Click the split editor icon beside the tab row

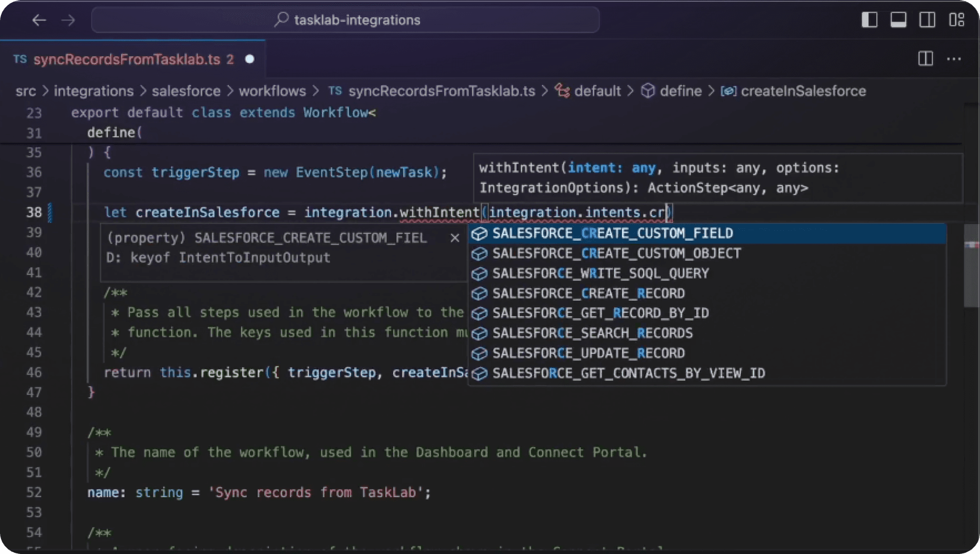click(925, 59)
